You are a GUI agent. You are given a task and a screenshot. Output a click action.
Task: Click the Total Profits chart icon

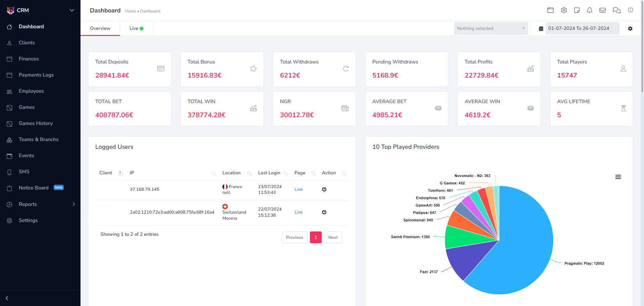coord(531,69)
